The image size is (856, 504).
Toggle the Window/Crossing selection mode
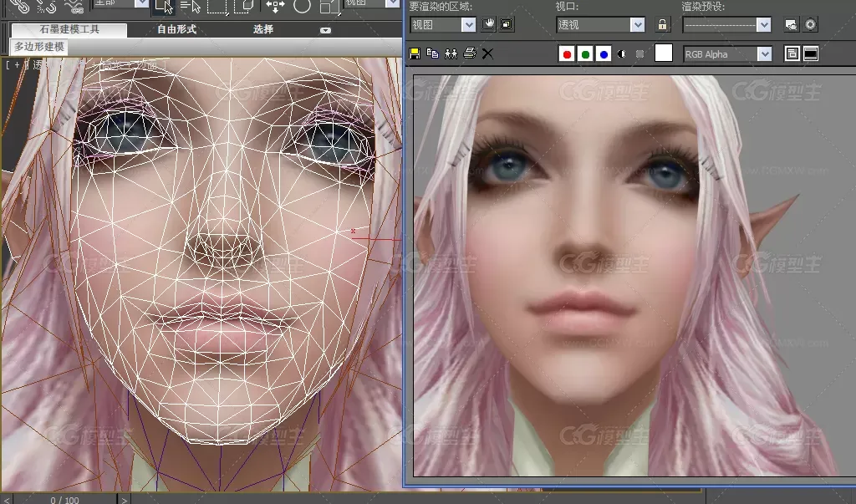point(244,6)
